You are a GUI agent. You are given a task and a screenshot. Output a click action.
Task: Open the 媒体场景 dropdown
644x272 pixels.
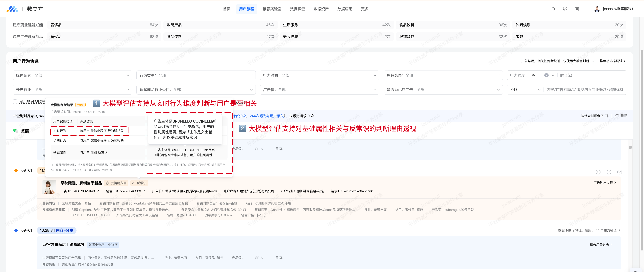pos(72,75)
